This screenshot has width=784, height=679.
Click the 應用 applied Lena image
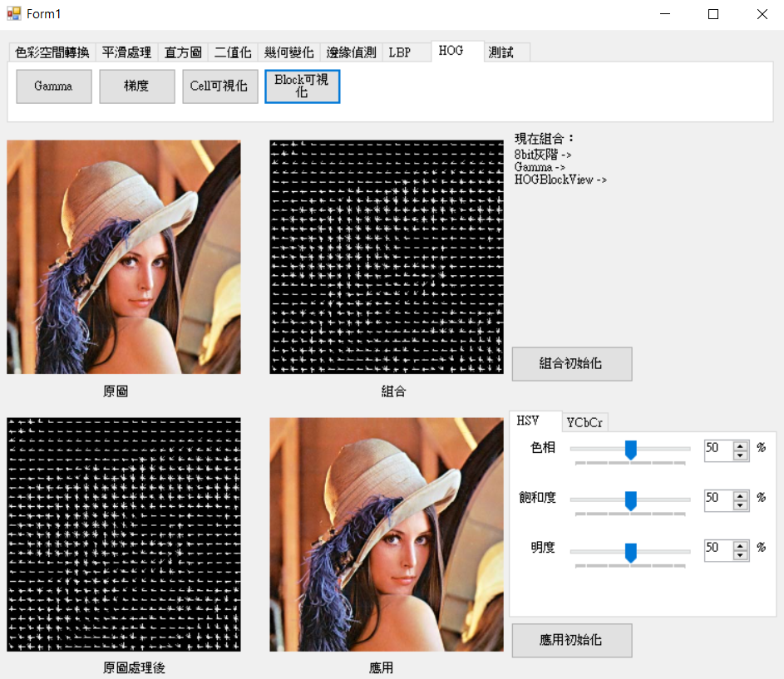point(387,534)
